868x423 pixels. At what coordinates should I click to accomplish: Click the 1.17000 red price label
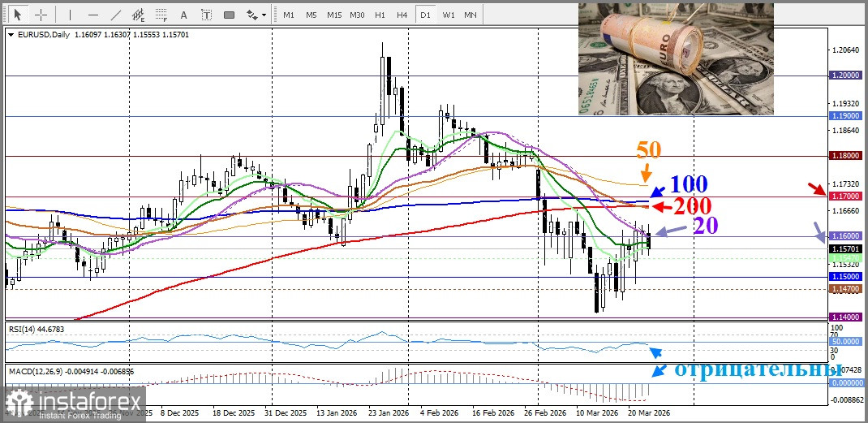[x=846, y=196]
